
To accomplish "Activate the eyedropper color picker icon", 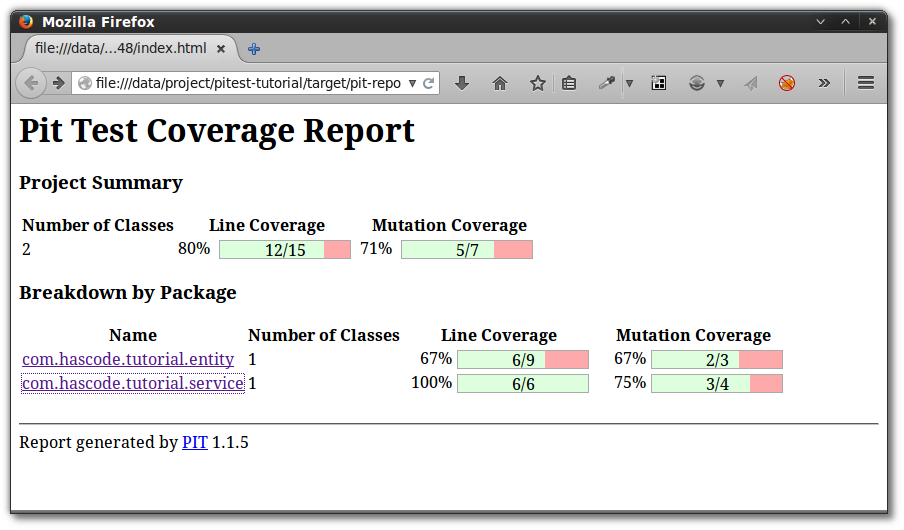I will [x=607, y=83].
